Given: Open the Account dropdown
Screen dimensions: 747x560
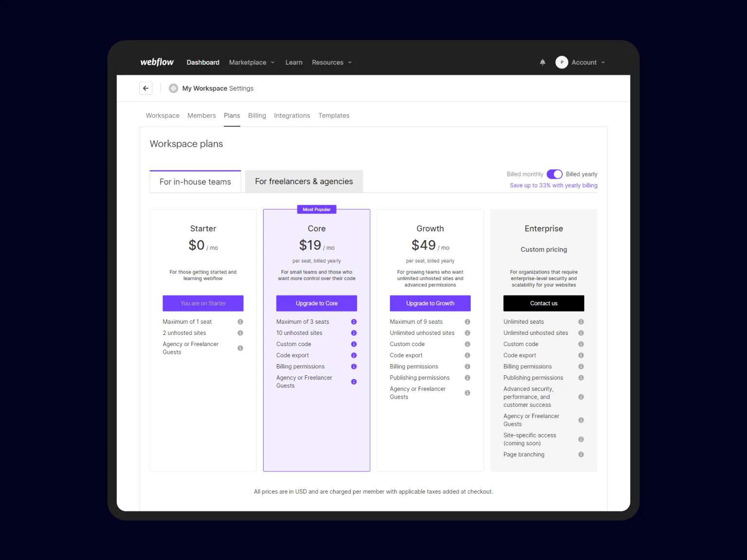Looking at the screenshot, I should [584, 62].
